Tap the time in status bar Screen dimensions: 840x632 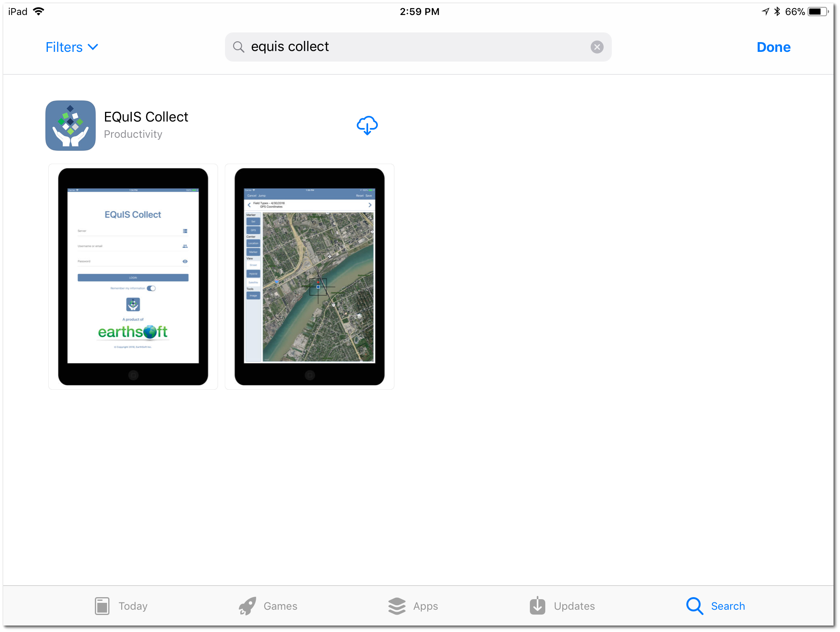click(420, 11)
